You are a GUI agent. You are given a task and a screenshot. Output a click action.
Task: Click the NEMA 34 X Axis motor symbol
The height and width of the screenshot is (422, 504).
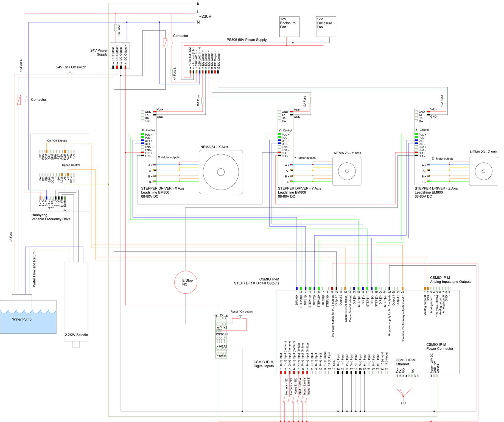pos(221,172)
